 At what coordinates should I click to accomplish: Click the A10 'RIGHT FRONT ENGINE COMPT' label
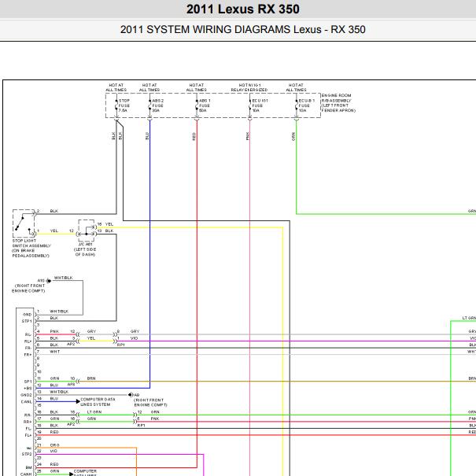point(28,288)
